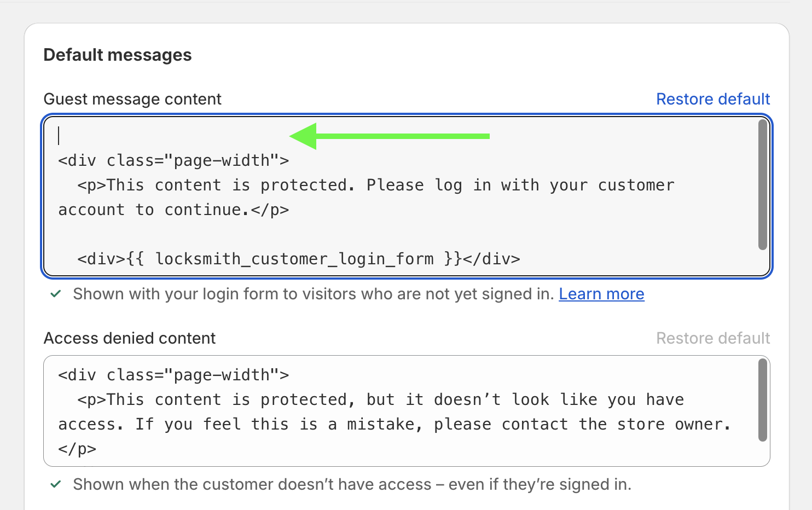
Task: Click the greyed Restore default for Access denied
Action: (713, 338)
